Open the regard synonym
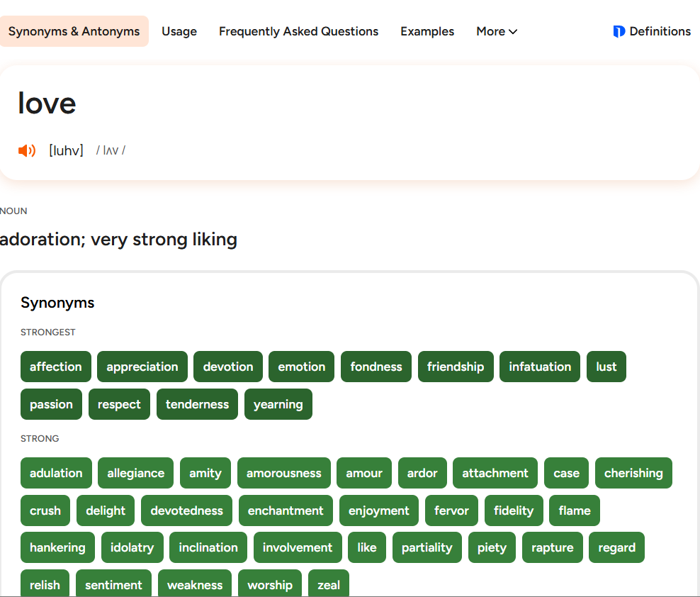Image resolution: width=700 pixels, height=597 pixels. click(x=616, y=547)
